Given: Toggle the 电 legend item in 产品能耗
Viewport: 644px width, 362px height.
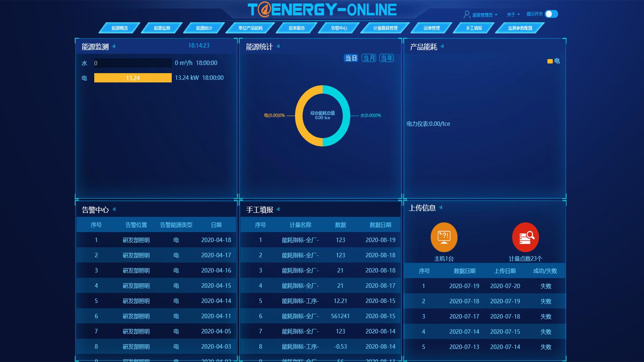Looking at the screenshot, I should point(553,61).
